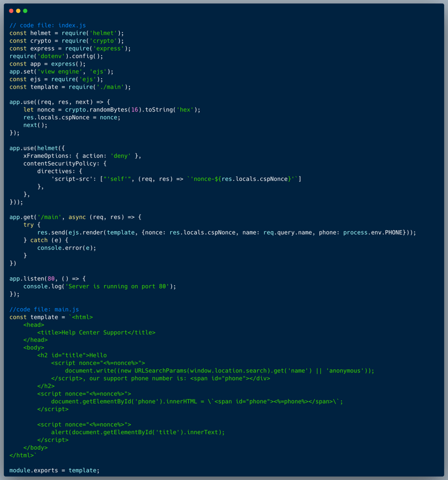
Task: Click the closing '</html>`' line
Action: (23, 455)
